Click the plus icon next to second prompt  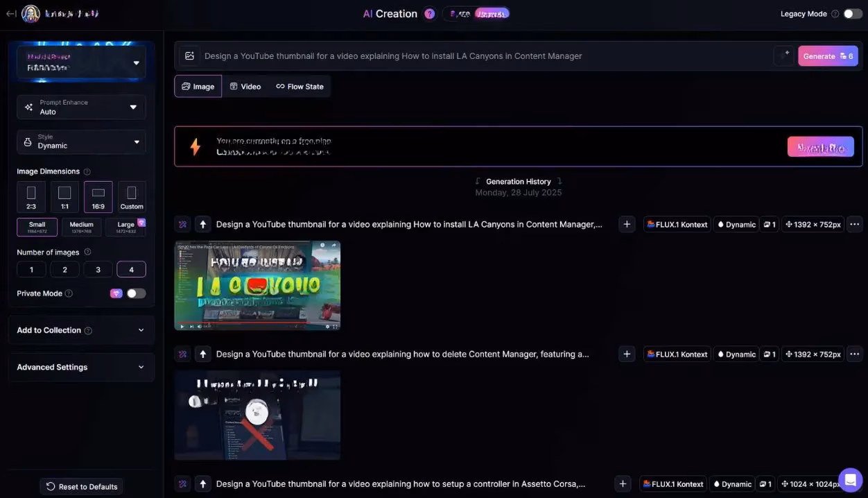[x=627, y=354]
